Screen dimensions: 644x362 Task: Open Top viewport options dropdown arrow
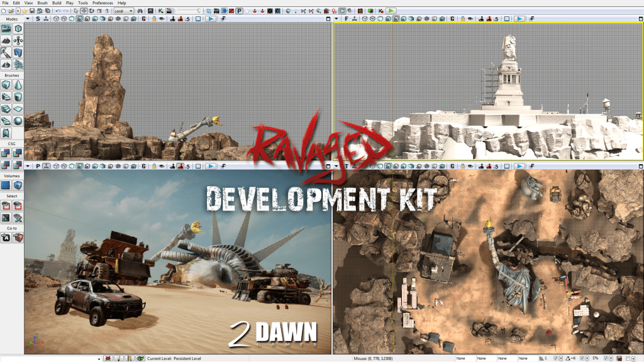[x=336, y=166]
